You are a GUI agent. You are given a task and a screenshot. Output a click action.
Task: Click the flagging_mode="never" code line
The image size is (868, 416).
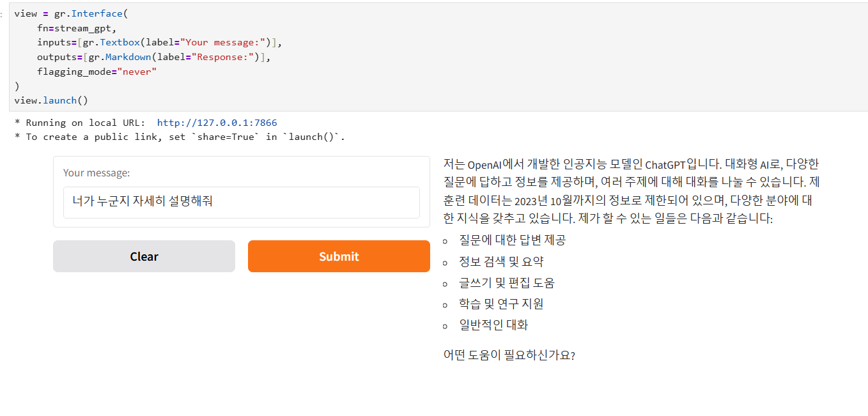97,72
